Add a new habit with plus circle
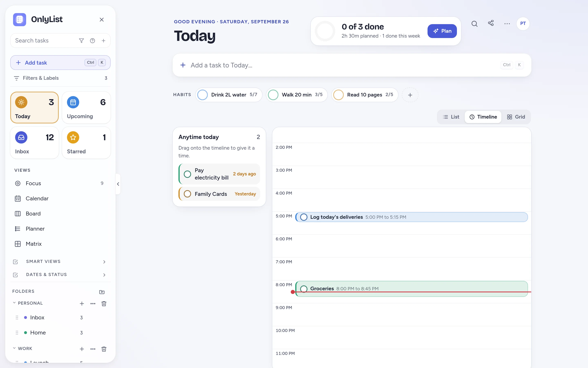 pyautogui.click(x=410, y=95)
